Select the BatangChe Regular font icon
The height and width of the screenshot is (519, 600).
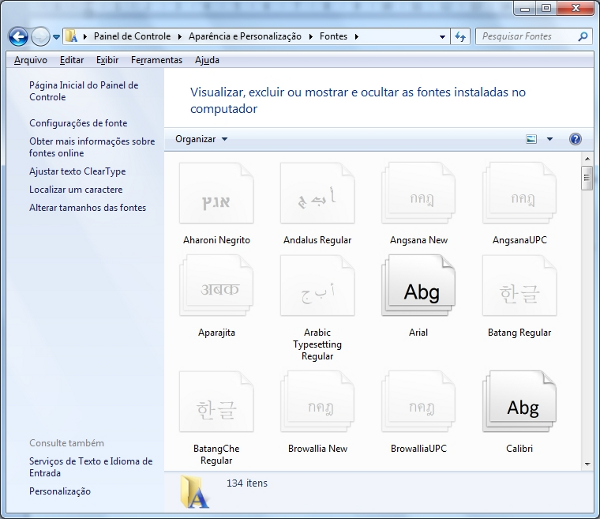pyautogui.click(x=216, y=401)
